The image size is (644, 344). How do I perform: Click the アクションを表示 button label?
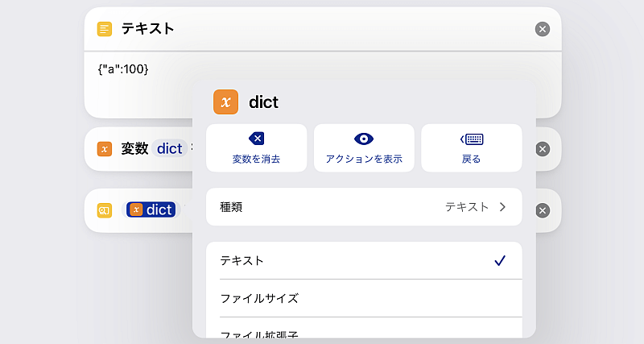364,159
